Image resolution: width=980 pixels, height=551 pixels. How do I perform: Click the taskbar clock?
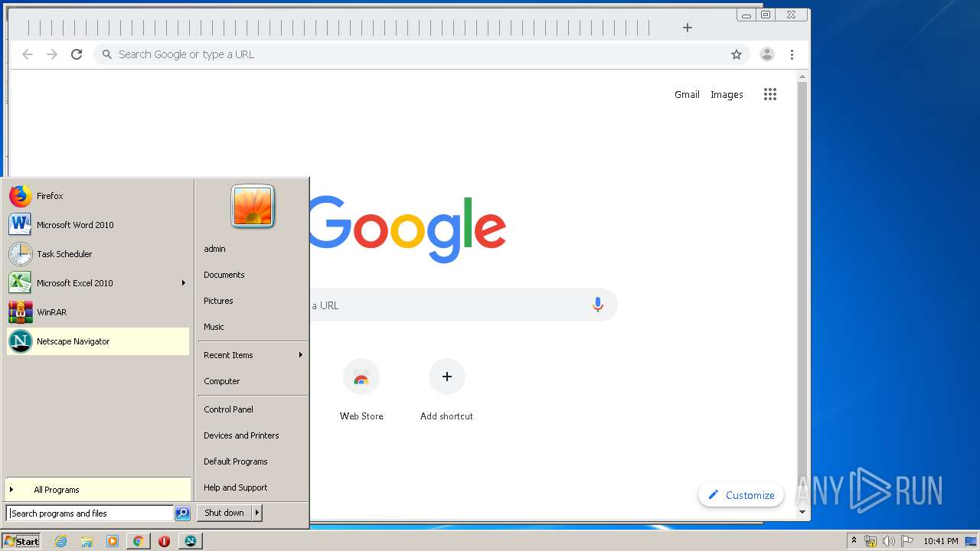pos(940,541)
